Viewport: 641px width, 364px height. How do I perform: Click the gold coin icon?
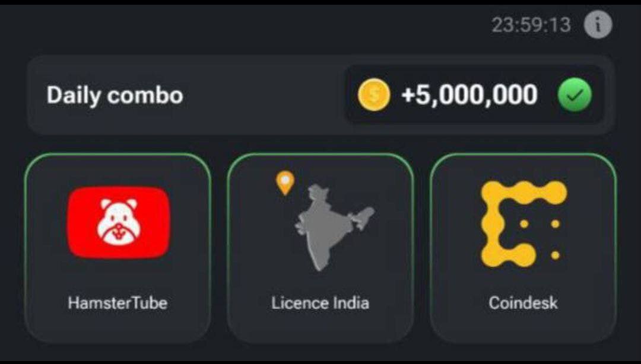(x=374, y=95)
